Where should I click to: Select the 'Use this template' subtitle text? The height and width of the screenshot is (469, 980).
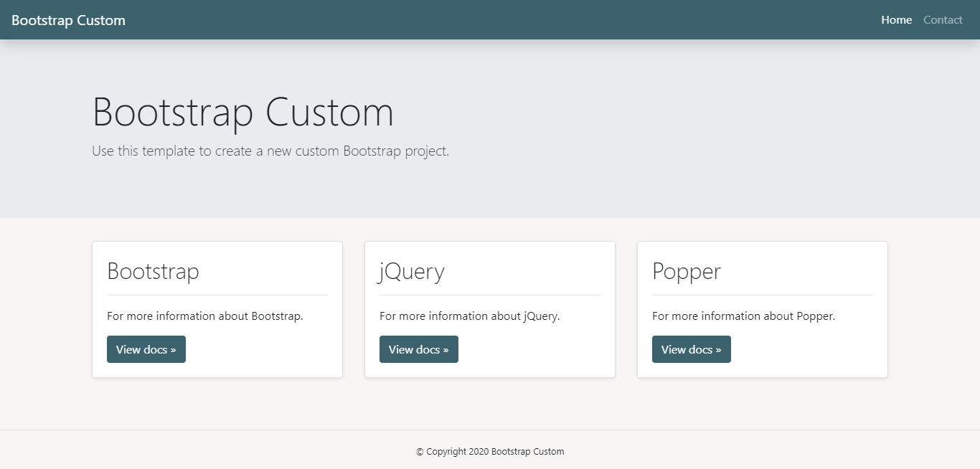[x=270, y=151]
